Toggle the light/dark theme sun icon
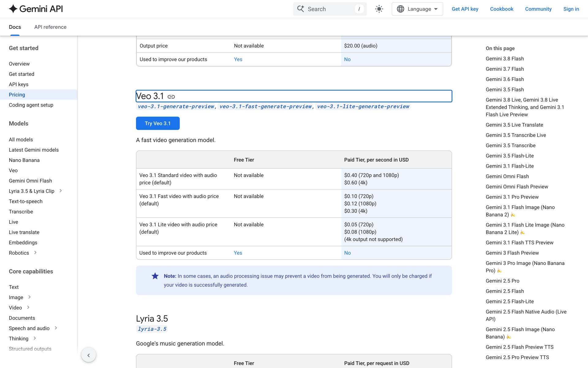The image size is (588, 368). tap(379, 9)
